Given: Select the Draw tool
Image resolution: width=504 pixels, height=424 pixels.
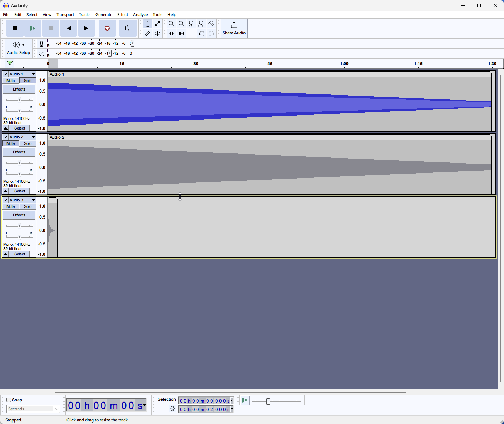Looking at the screenshot, I should (147, 33).
